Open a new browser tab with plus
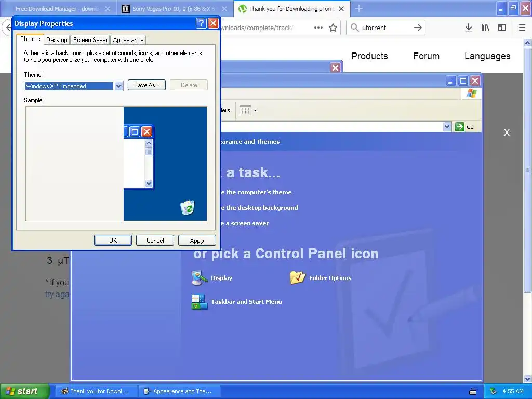 coord(359,8)
